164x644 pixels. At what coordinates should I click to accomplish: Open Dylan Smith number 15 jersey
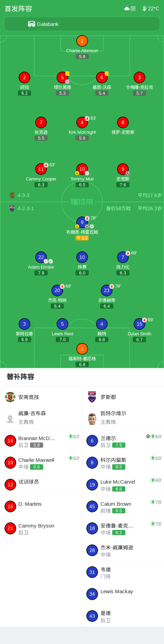(x=139, y=324)
